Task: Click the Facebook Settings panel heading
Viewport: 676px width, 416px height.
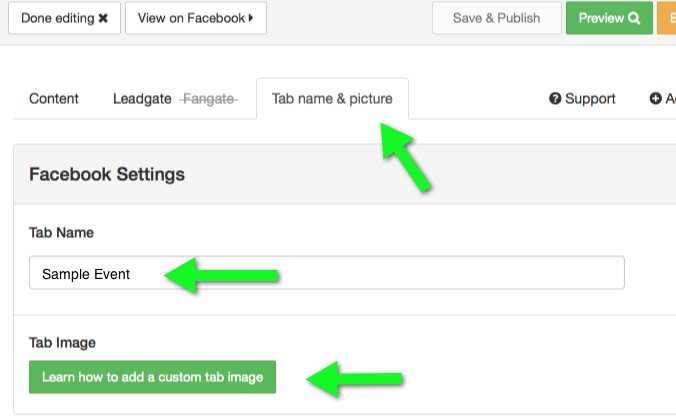Action: point(107,174)
